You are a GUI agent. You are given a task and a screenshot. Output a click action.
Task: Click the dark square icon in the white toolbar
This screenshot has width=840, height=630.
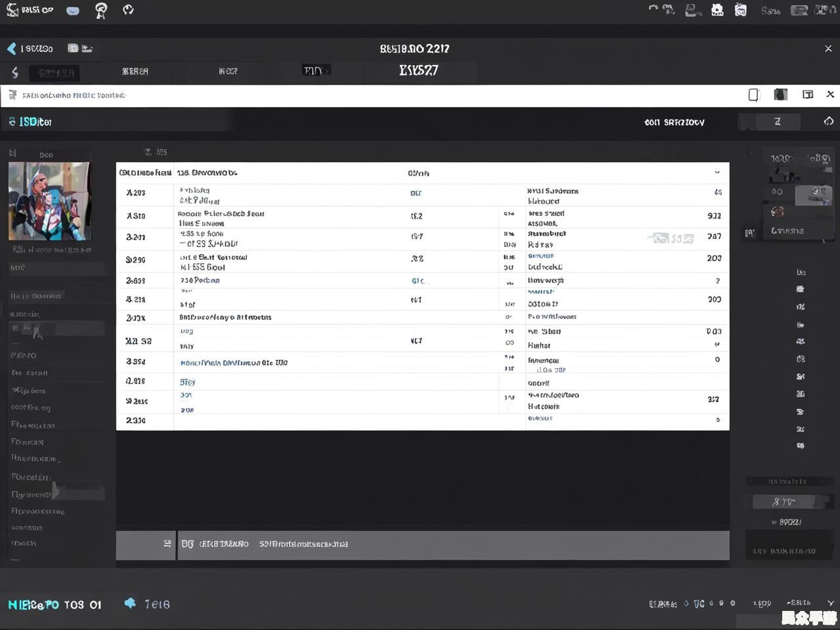780,95
